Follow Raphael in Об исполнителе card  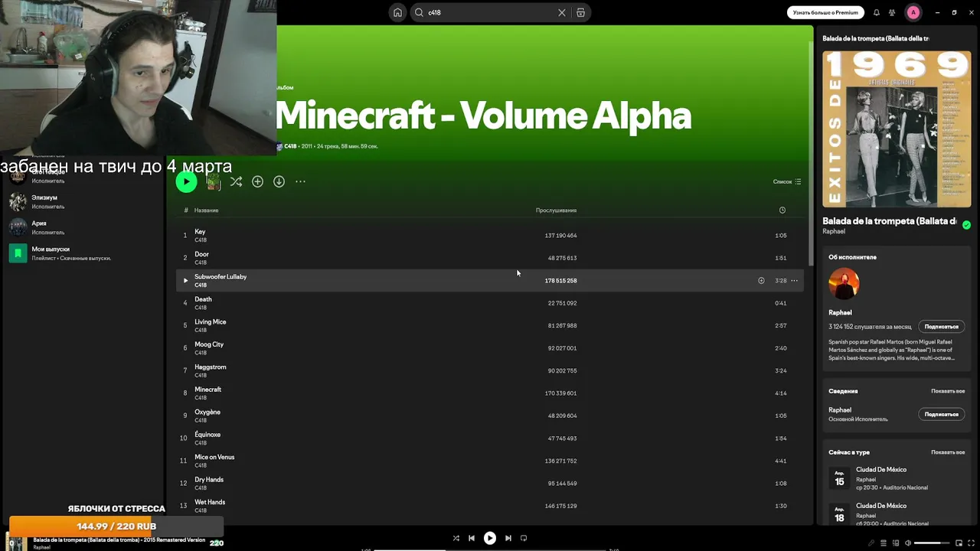(941, 327)
